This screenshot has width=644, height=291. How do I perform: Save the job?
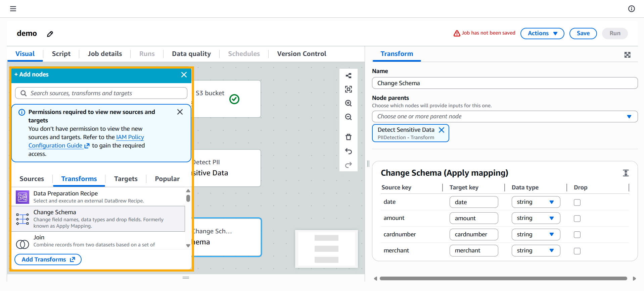[583, 34]
